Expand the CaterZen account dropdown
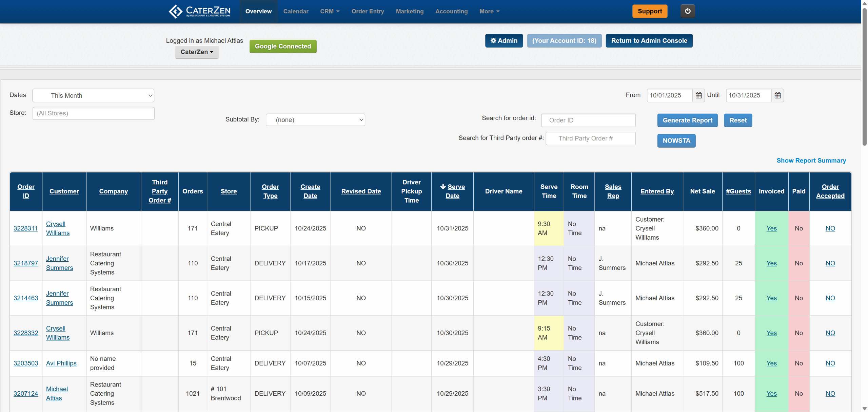 [x=197, y=52]
